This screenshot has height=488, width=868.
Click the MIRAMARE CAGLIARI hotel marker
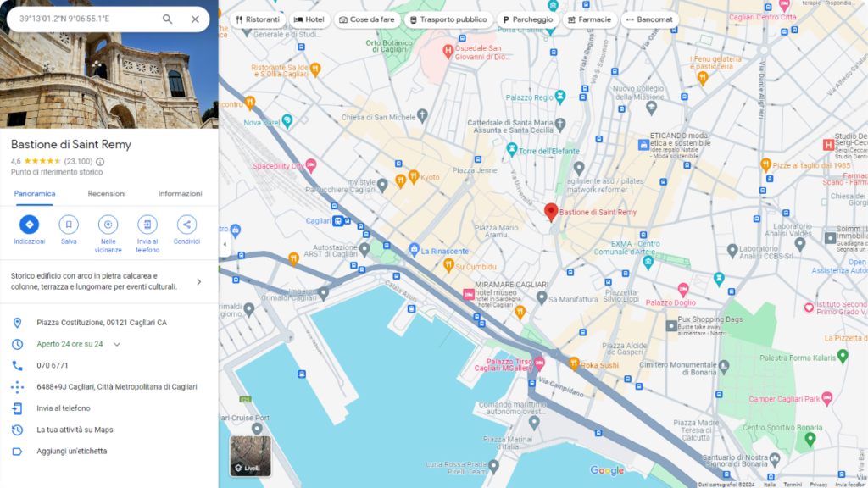tap(469, 294)
